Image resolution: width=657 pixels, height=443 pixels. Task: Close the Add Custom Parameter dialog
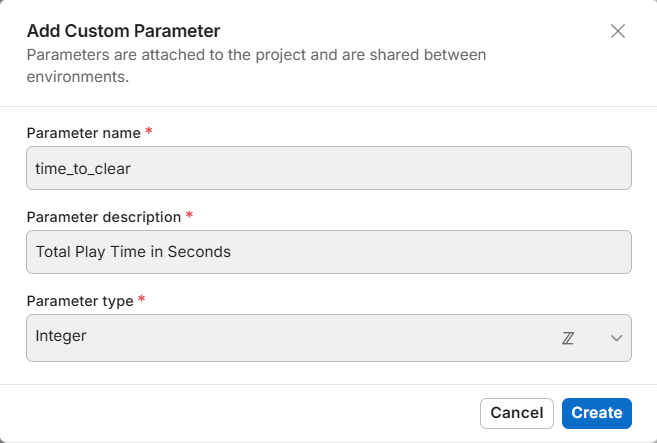click(618, 31)
